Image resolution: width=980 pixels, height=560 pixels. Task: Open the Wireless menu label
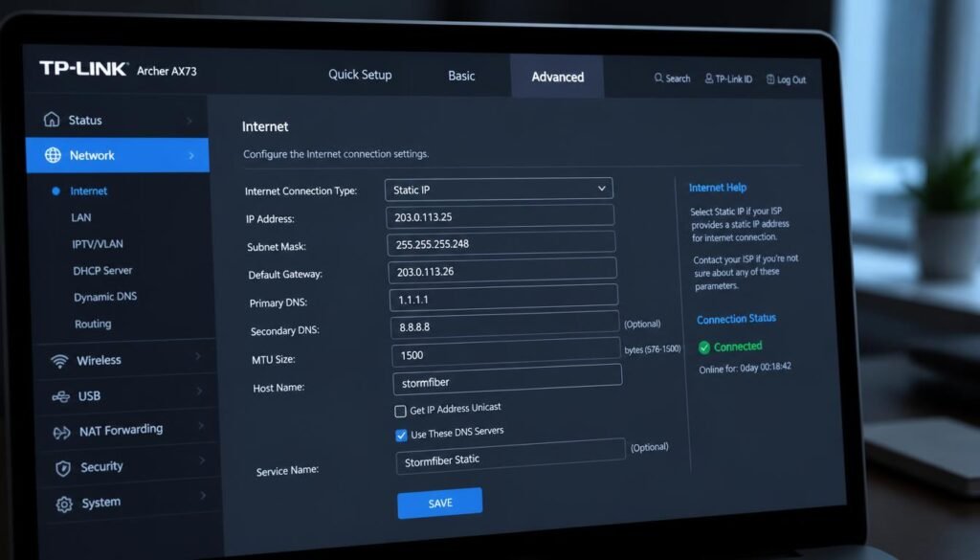pyautogui.click(x=99, y=360)
